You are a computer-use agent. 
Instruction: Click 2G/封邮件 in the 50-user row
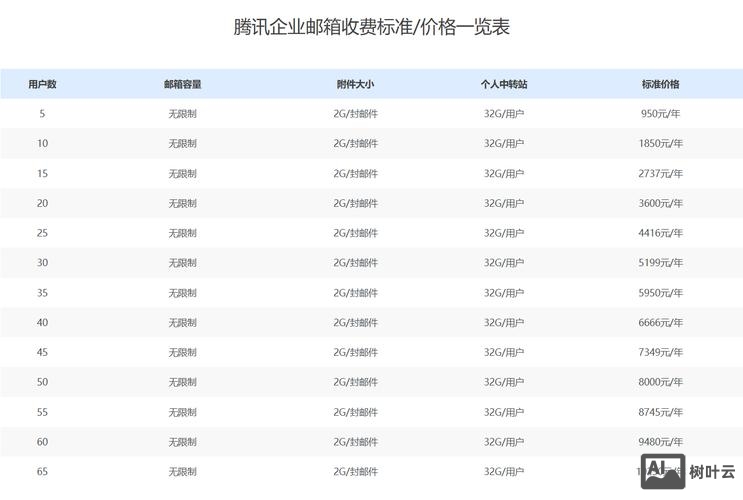355,382
